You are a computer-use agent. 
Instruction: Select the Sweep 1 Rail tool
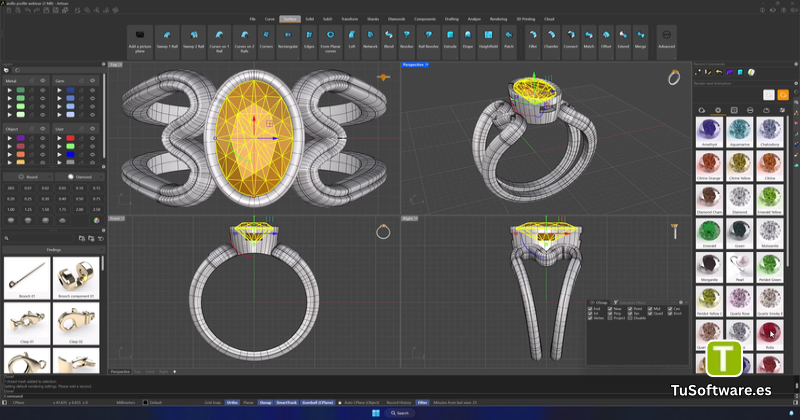click(167, 40)
